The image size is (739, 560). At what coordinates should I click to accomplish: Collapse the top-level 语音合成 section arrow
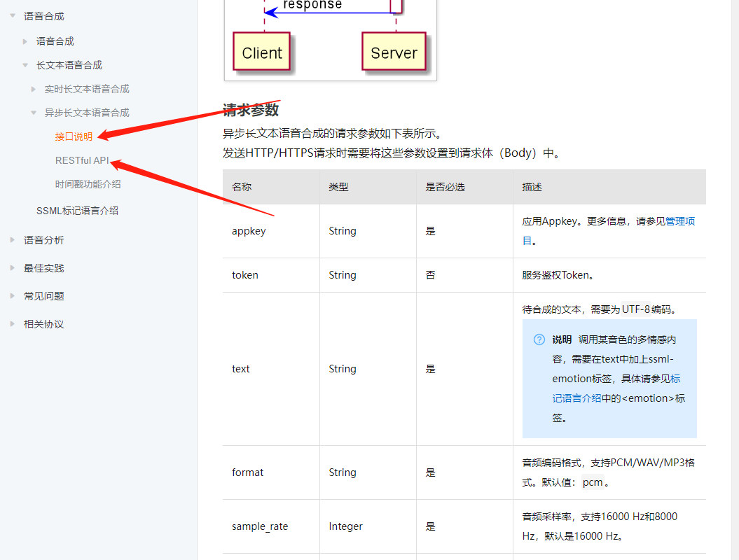tap(13, 15)
